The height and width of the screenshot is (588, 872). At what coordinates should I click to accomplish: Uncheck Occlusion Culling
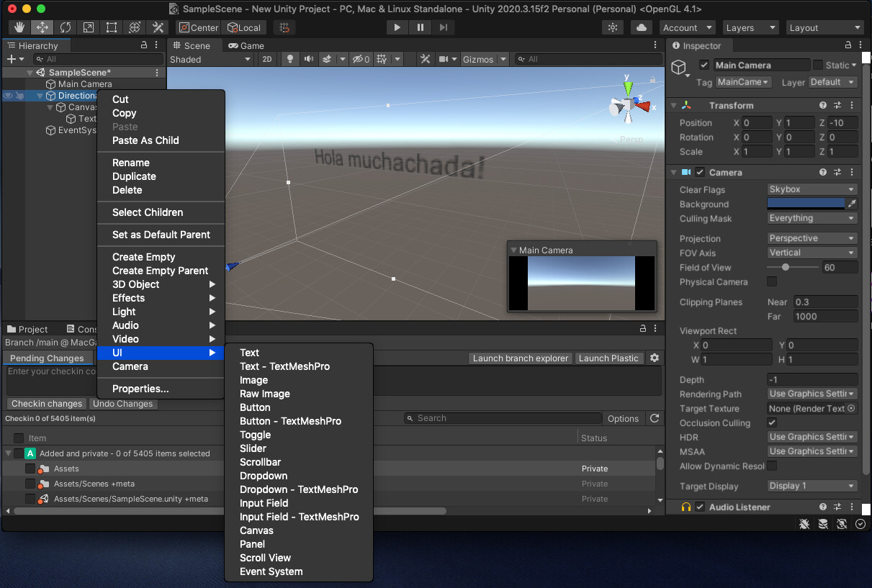click(x=772, y=422)
